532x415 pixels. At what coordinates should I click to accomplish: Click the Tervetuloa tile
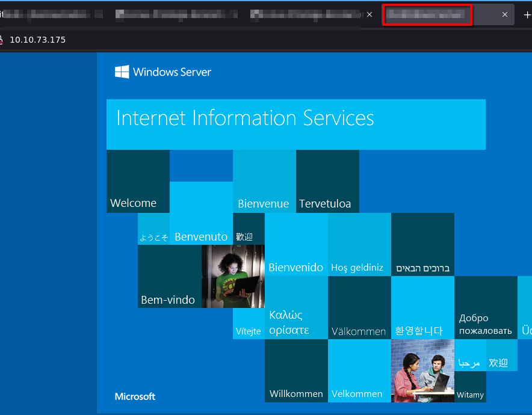point(327,181)
